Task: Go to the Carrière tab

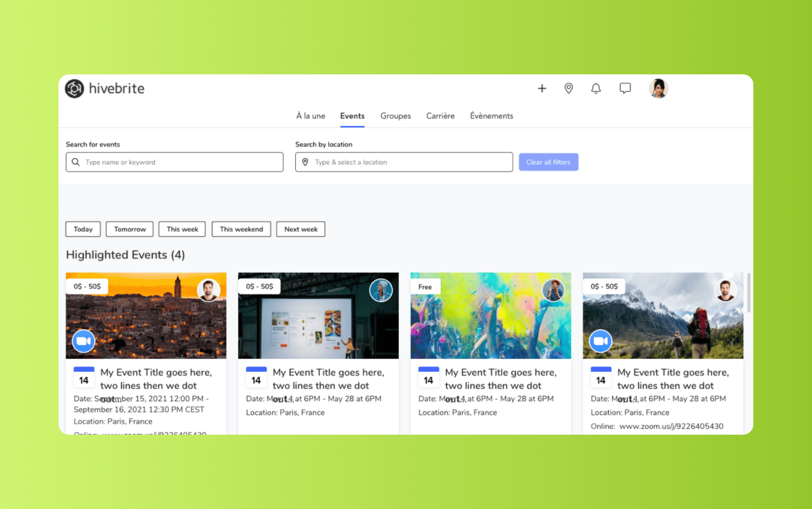Action: 440,116
